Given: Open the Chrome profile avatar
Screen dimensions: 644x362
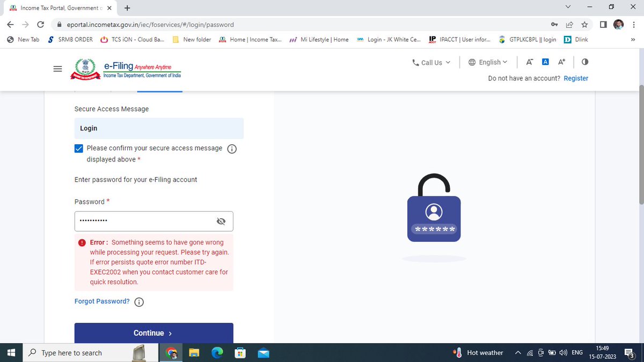Looking at the screenshot, I should click(x=618, y=25).
